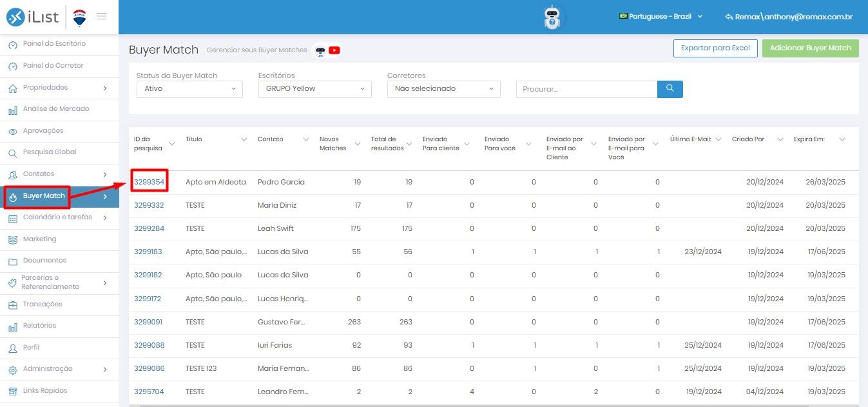Open search ID 3295704 link
This screenshot has width=868, height=407.
pyautogui.click(x=149, y=392)
